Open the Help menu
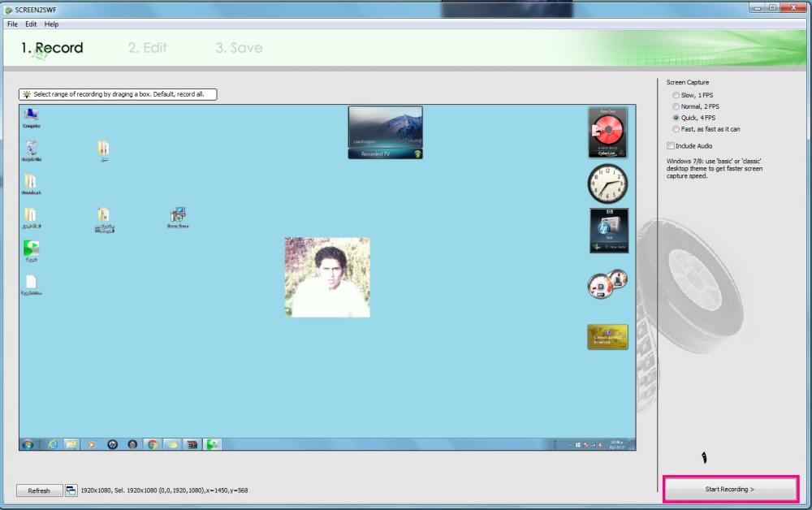This screenshot has width=812, height=510. pos(51,24)
